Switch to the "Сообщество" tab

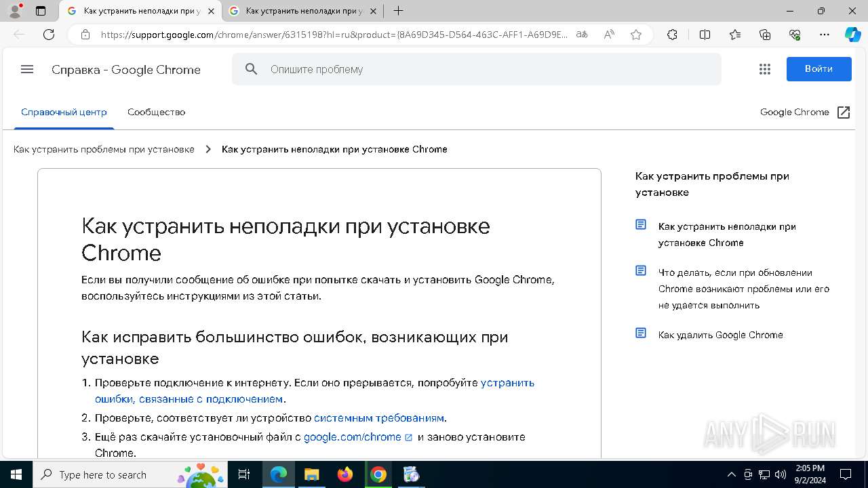[156, 113]
